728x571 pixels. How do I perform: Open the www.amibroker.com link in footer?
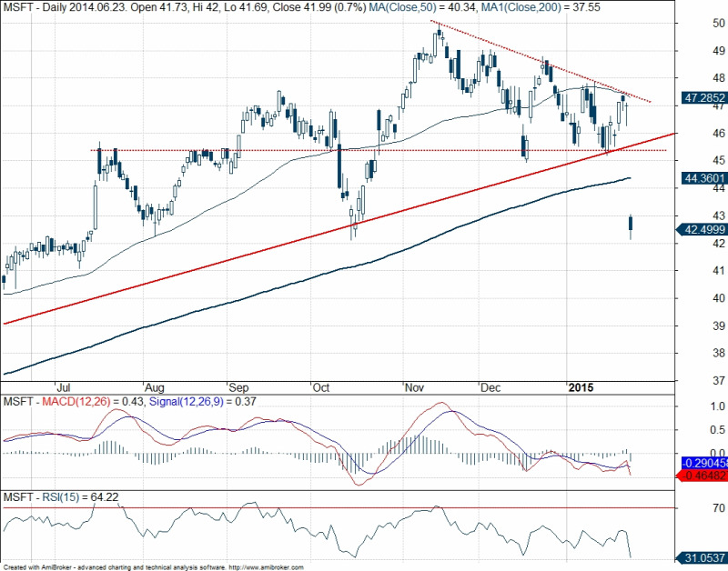point(267,567)
